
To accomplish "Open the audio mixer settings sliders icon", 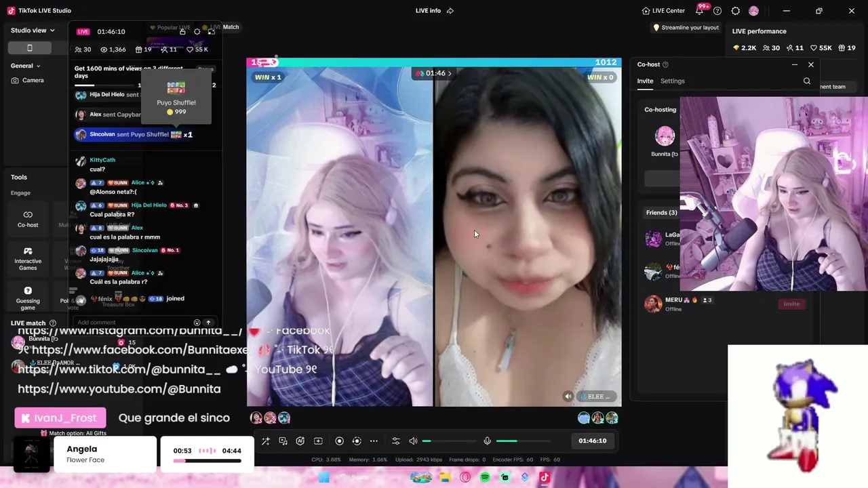I will coord(396,441).
